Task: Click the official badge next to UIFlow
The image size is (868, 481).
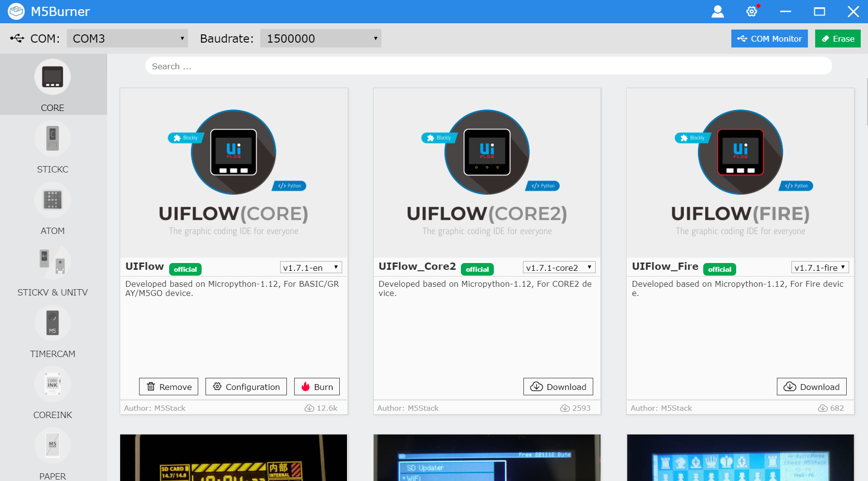Action: (x=185, y=269)
